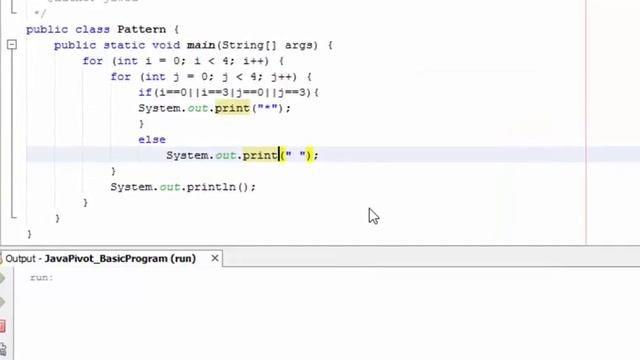Viewport: 640px width, 360px height.
Task: Click the "args" parameter in main
Action: [x=298, y=45]
